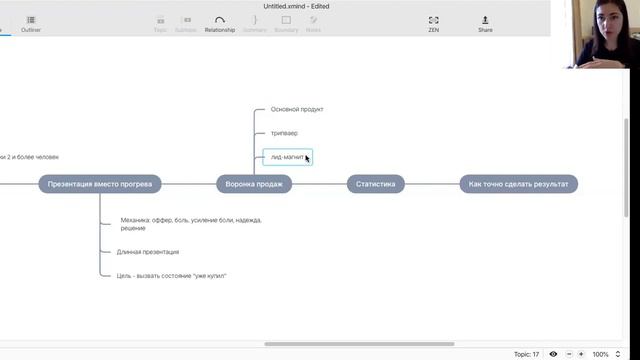This screenshot has height=360, width=640.
Task: Select the 'Презентация вместо прогрева' topic
Action: (x=100, y=184)
